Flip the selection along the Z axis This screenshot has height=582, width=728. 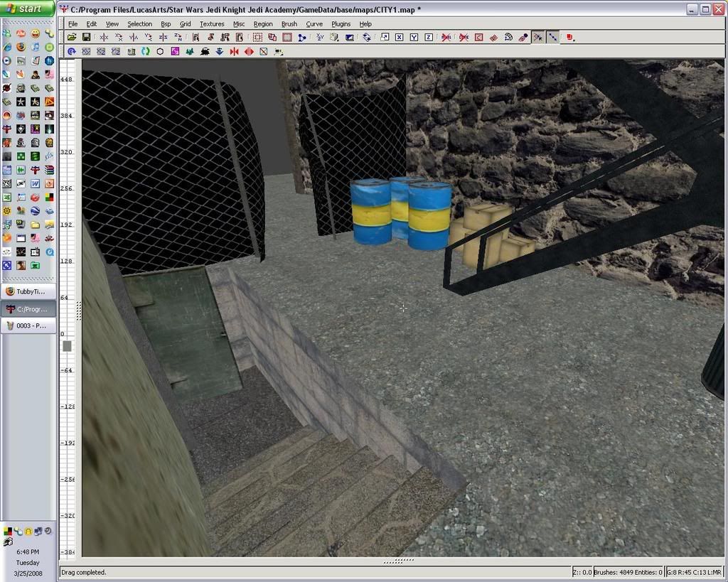(164, 37)
